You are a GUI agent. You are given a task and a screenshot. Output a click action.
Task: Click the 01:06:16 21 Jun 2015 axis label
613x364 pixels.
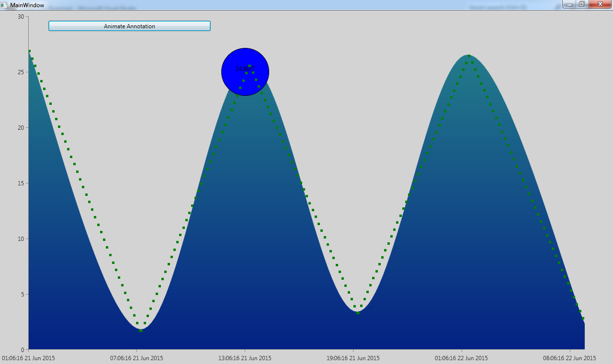28,358
